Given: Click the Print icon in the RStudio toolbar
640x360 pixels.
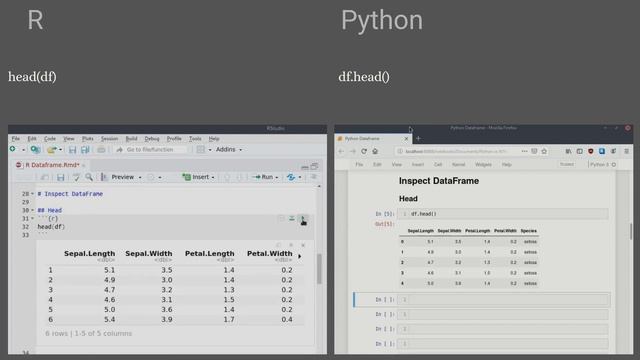Looking at the screenshot, I should pos(101,150).
